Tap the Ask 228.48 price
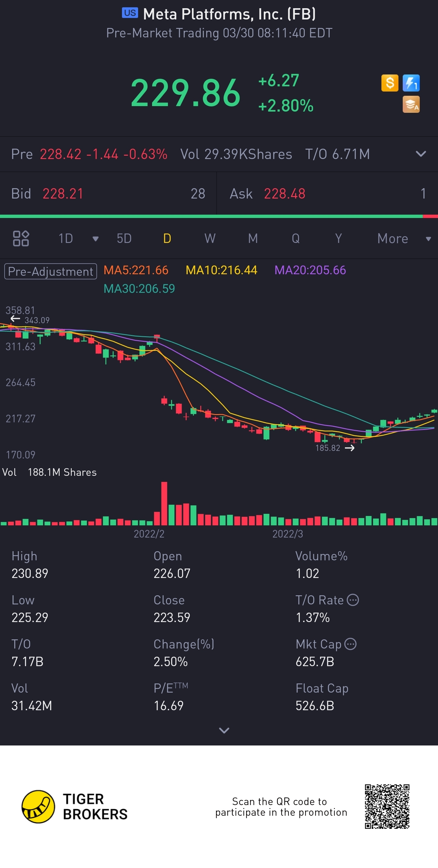Viewport: 438px width, 868px height. pyautogui.click(x=285, y=194)
